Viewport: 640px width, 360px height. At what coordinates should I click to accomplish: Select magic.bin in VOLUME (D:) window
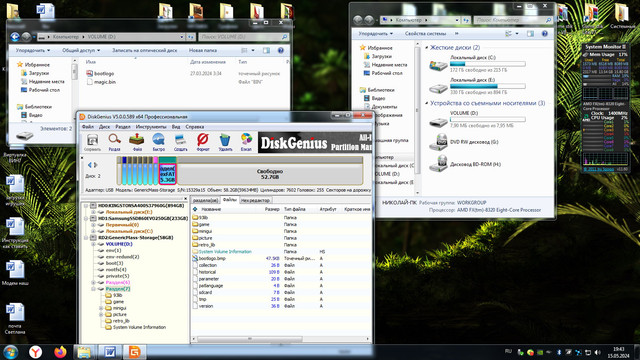pyautogui.click(x=105, y=82)
